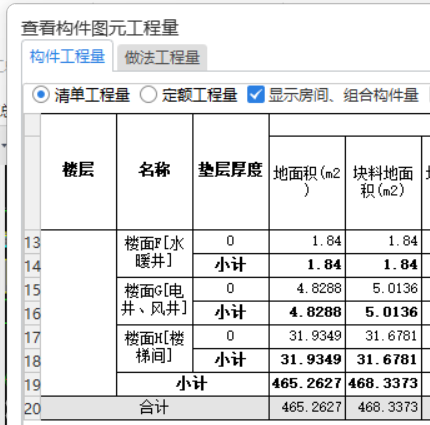Click 块料地面积 value 1.84 in row 13

click(384, 241)
